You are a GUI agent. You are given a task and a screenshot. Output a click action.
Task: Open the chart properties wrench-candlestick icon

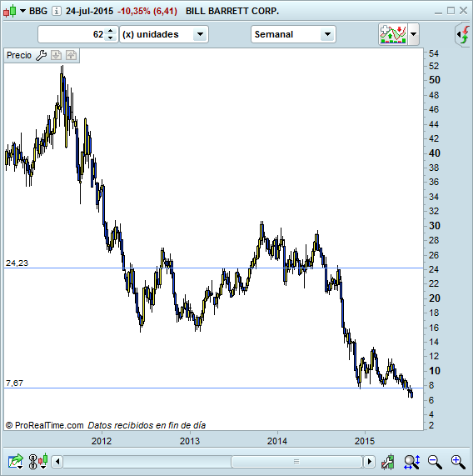388,462
